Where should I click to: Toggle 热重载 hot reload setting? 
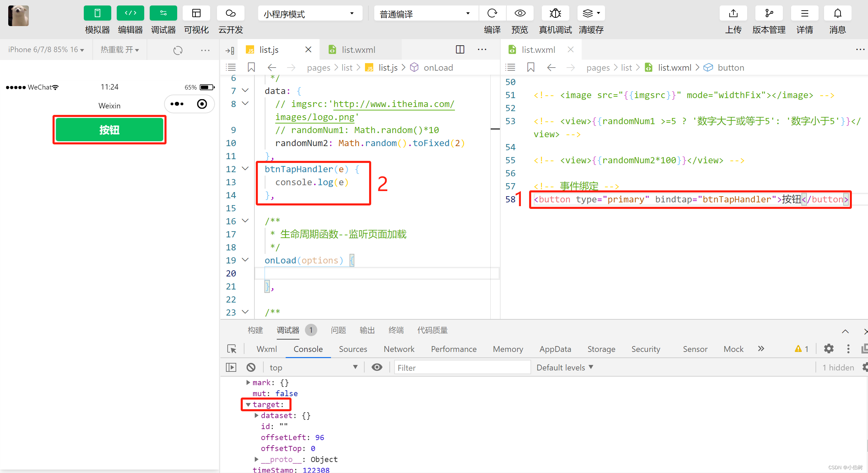119,49
